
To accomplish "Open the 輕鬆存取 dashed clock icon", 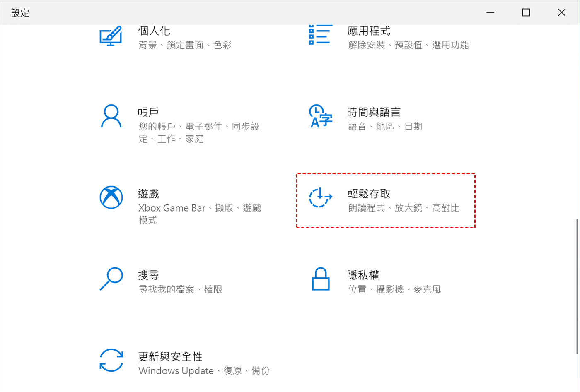I will point(321,197).
